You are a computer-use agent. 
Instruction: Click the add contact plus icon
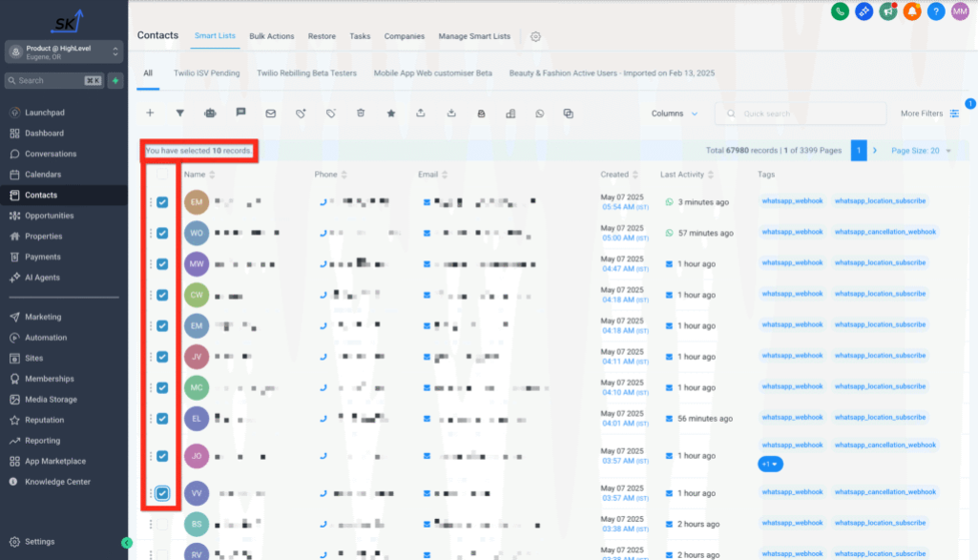pyautogui.click(x=150, y=114)
